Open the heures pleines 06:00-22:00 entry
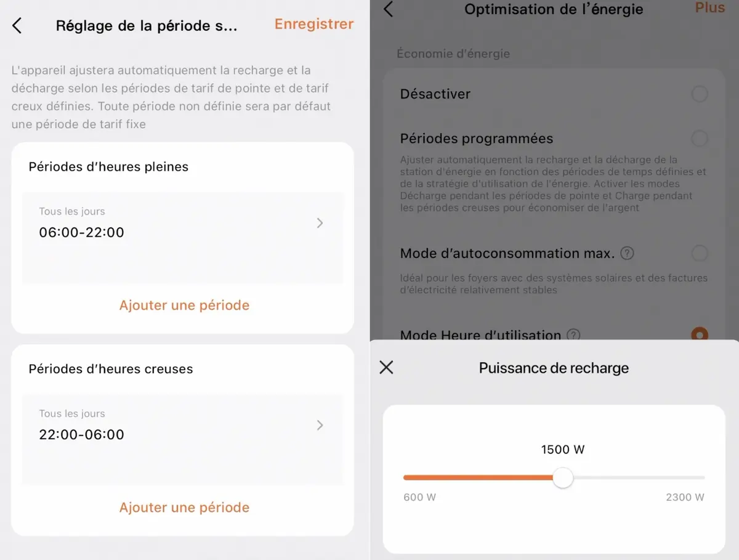739x560 pixels. tap(81, 232)
